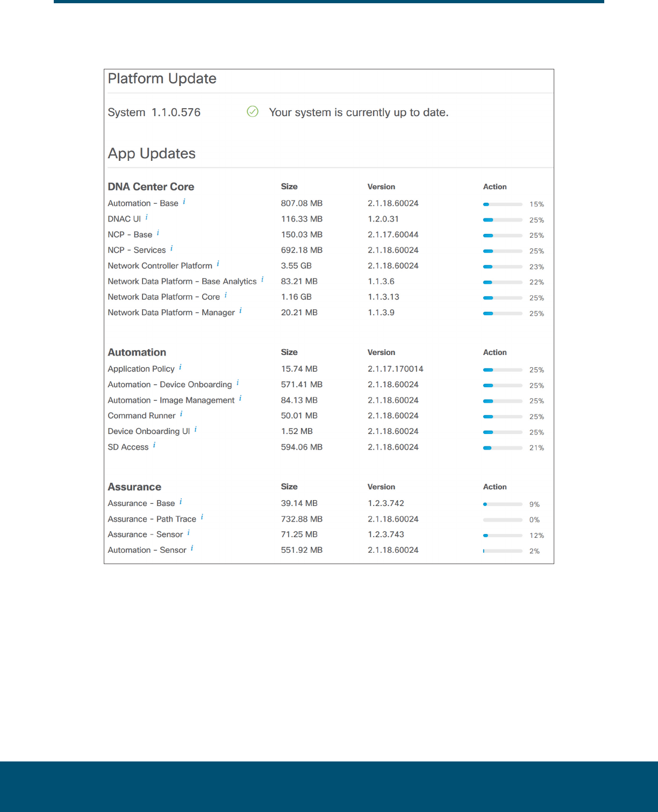Viewport: 658px width, 812px height.
Task: Click the SD Access row label
Action: coord(128,447)
